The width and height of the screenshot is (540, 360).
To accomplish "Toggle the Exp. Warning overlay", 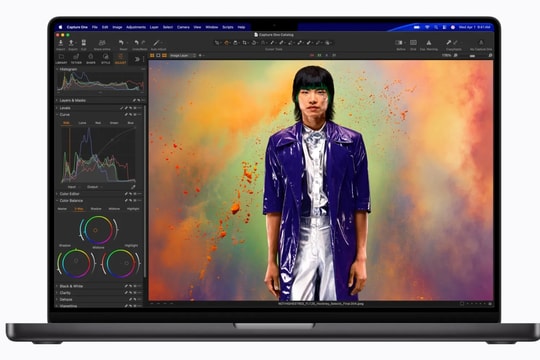I will tap(429, 42).
